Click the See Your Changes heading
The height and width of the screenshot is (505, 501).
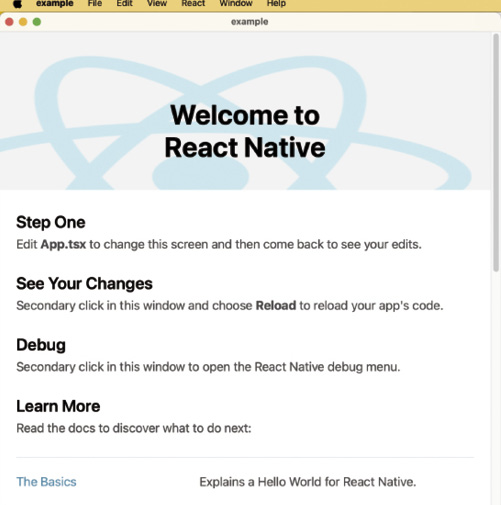84,284
